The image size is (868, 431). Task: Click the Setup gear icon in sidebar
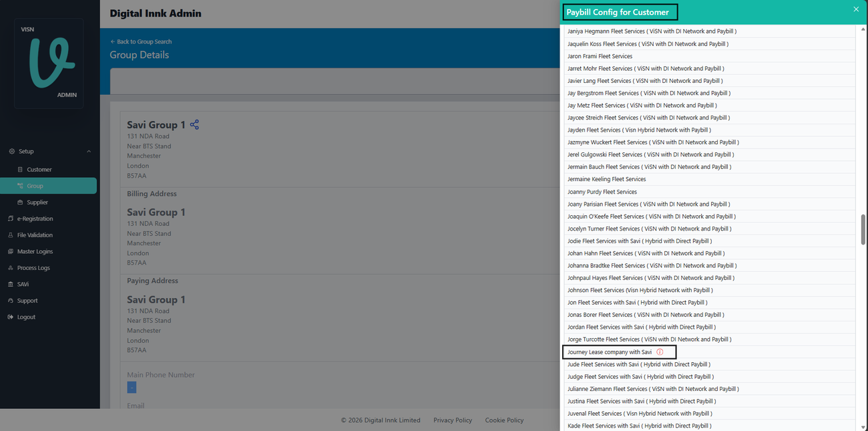pyautogui.click(x=12, y=152)
